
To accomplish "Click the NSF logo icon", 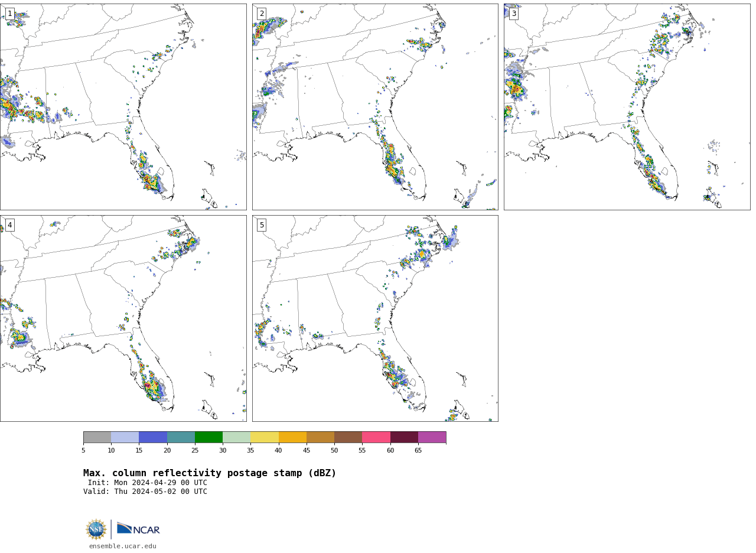I will click(x=96, y=529).
